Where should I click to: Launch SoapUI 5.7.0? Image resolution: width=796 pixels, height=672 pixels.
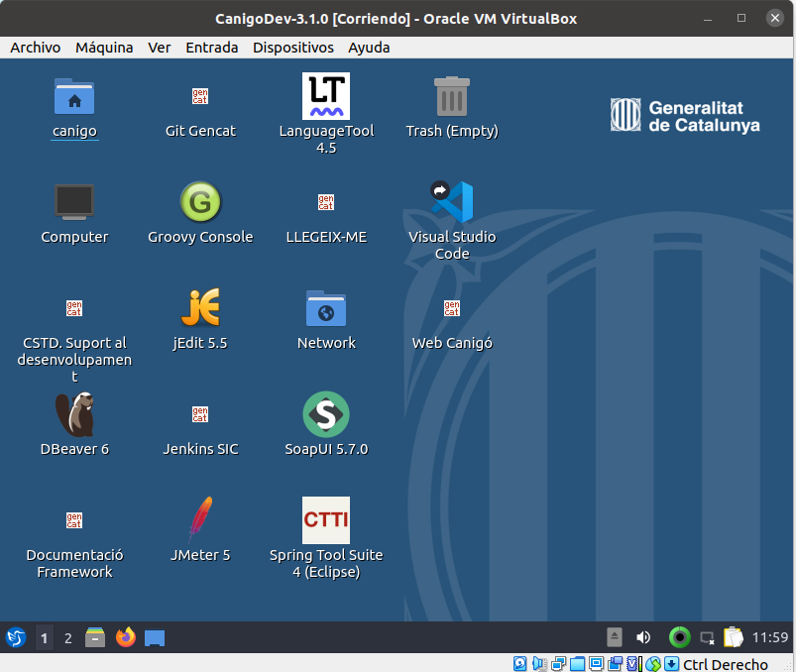click(326, 414)
